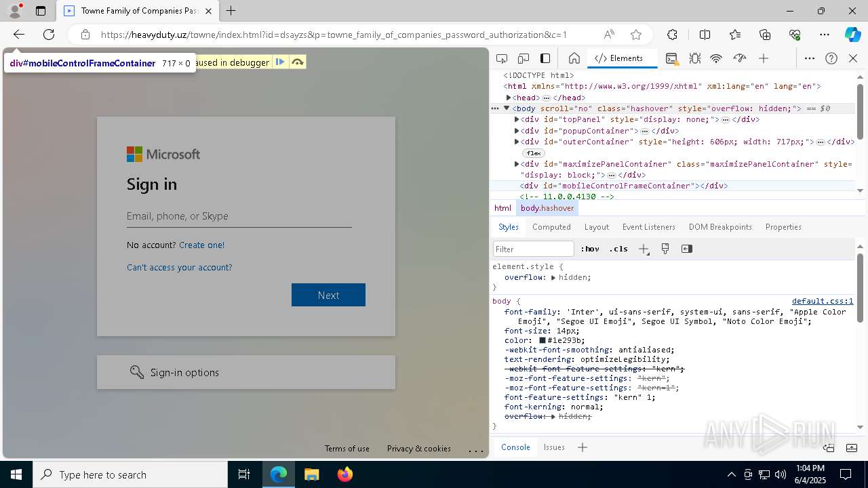
Task: Open Edge browser extensions puzzle icon
Action: (x=672, y=35)
